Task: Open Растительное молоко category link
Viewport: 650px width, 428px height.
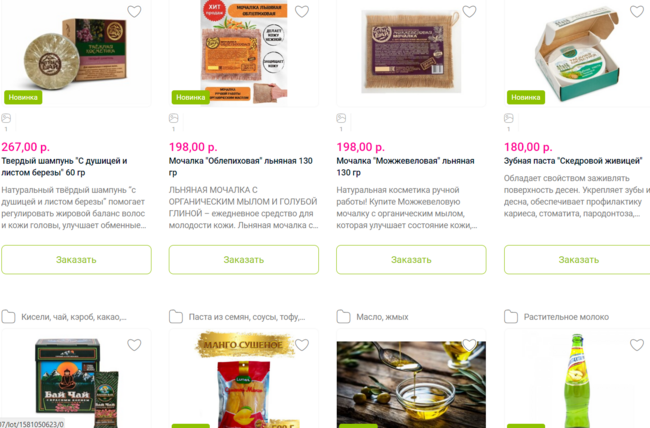Action: click(x=566, y=317)
